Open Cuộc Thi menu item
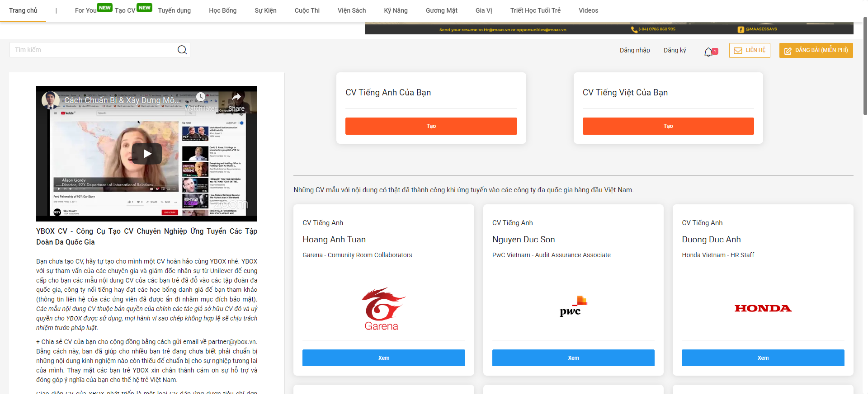Viewport: 868px width, 396px height. [307, 10]
